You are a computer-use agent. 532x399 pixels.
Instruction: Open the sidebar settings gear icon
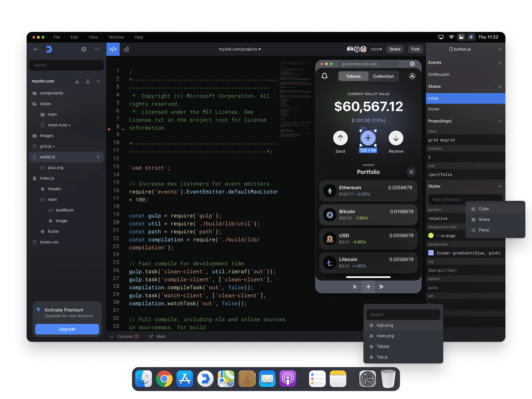point(84,49)
